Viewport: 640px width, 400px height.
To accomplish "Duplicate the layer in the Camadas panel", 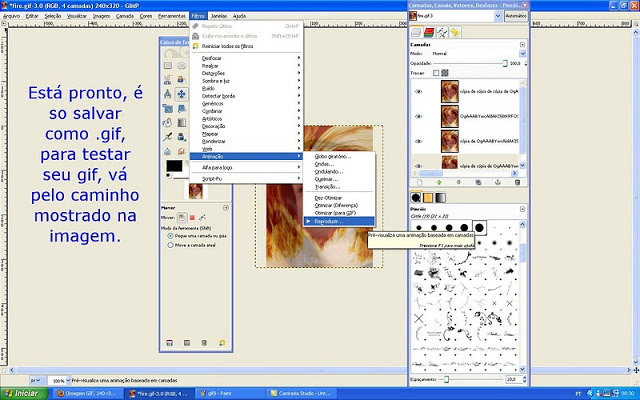I will 476,182.
